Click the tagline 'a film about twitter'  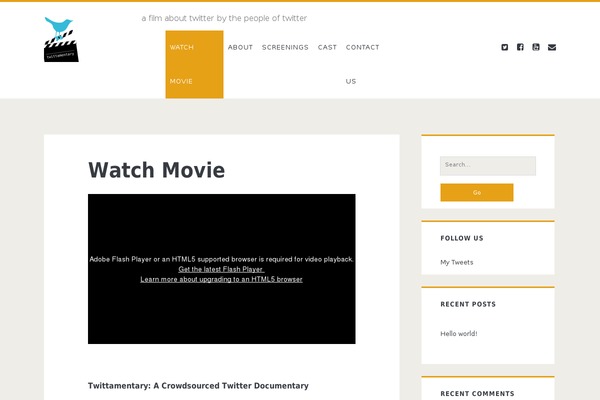click(224, 18)
